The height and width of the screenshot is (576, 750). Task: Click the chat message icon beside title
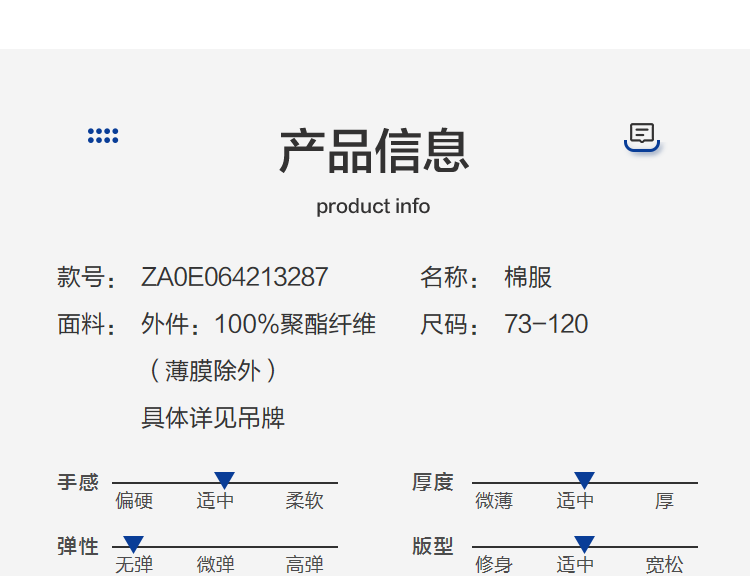642,137
